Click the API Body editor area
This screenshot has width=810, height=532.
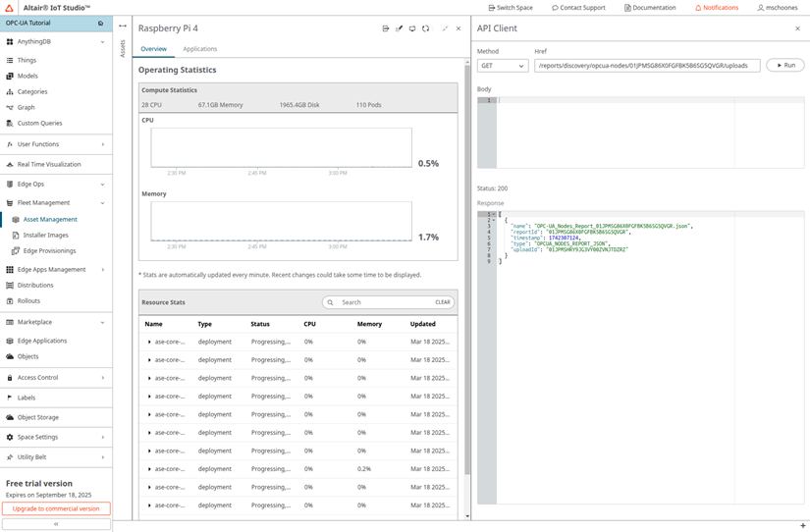[640, 133]
